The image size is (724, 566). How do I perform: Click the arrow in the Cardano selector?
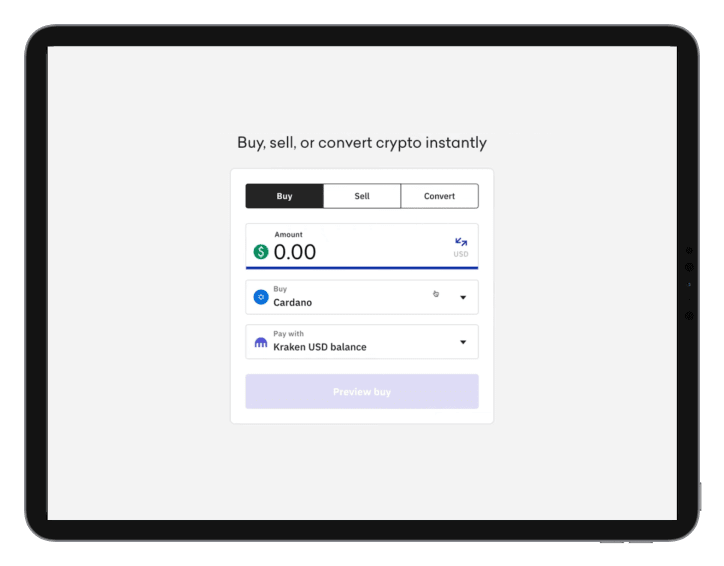click(463, 297)
